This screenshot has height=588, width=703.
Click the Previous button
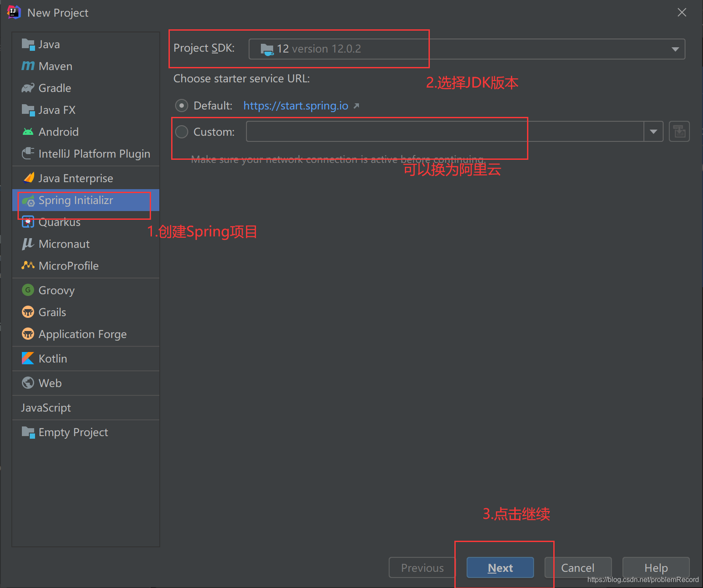(422, 568)
